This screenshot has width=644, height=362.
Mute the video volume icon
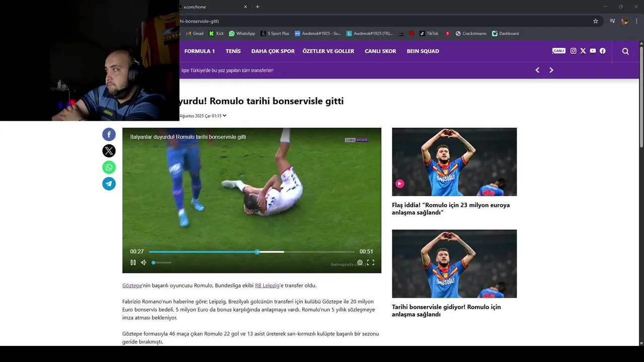[143, 262]
